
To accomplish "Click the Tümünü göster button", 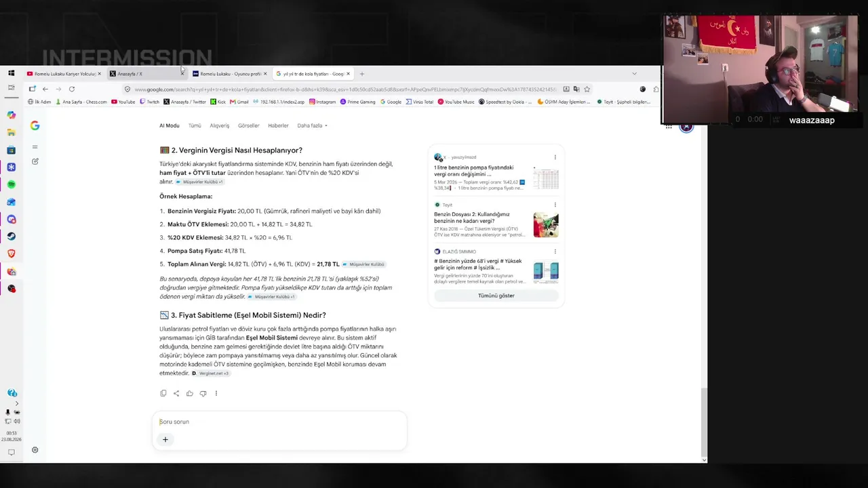I will 496,296.
